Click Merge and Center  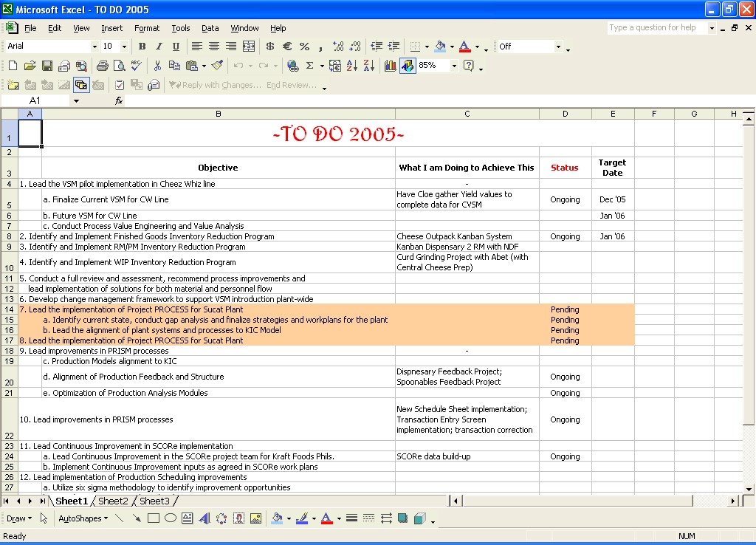coord(249,47)
